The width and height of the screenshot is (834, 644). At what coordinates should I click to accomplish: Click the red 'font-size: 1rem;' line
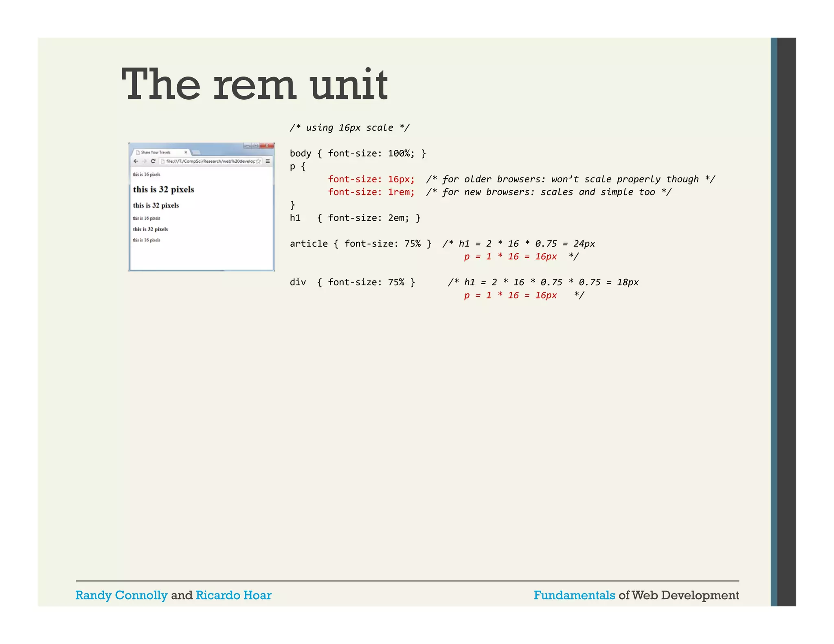[x=371, y=192]
